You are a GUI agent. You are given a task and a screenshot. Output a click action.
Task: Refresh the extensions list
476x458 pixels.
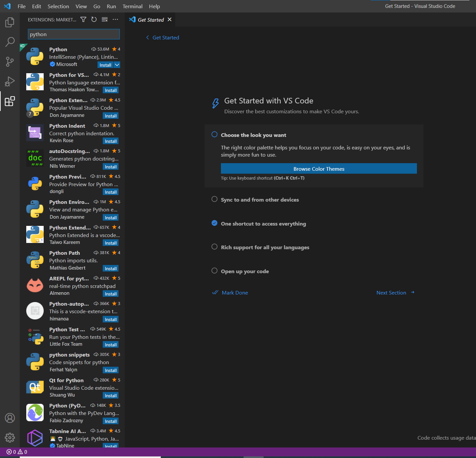[x=94, y=20]
